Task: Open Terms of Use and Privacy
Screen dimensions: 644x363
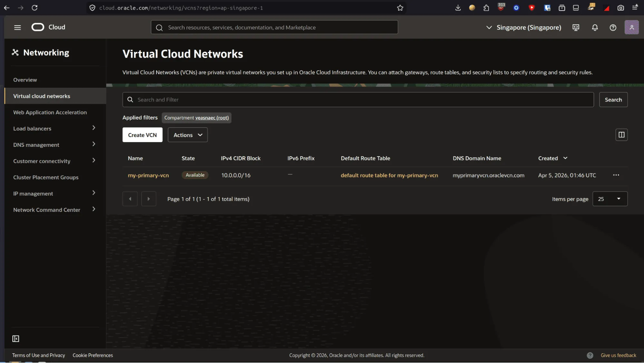Action: 39,355
